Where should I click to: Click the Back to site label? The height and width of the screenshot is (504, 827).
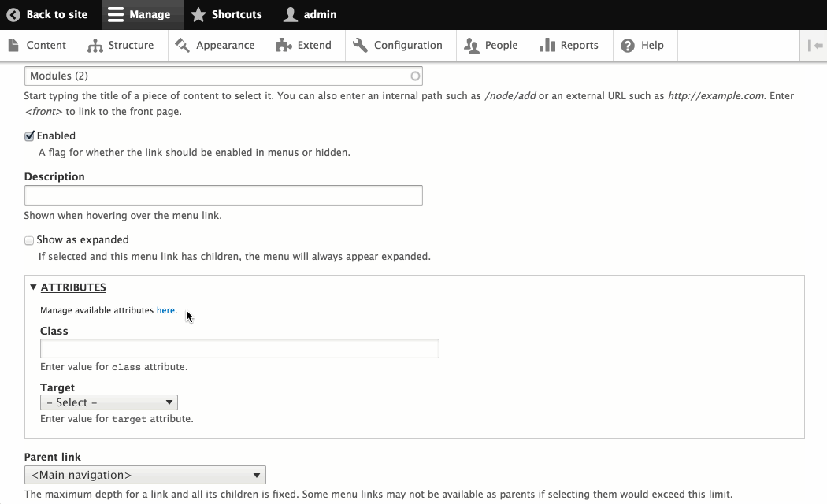point(57,15)
